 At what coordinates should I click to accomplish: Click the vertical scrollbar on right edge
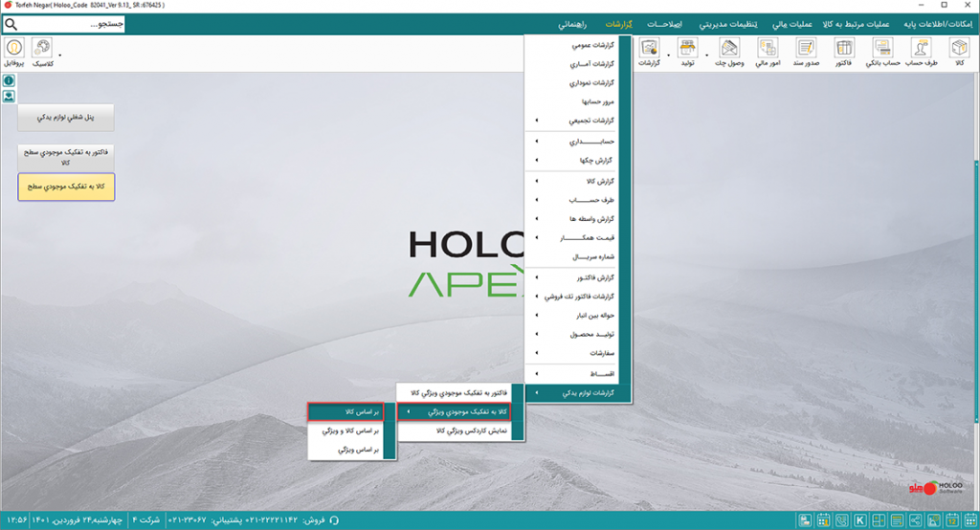976,291
